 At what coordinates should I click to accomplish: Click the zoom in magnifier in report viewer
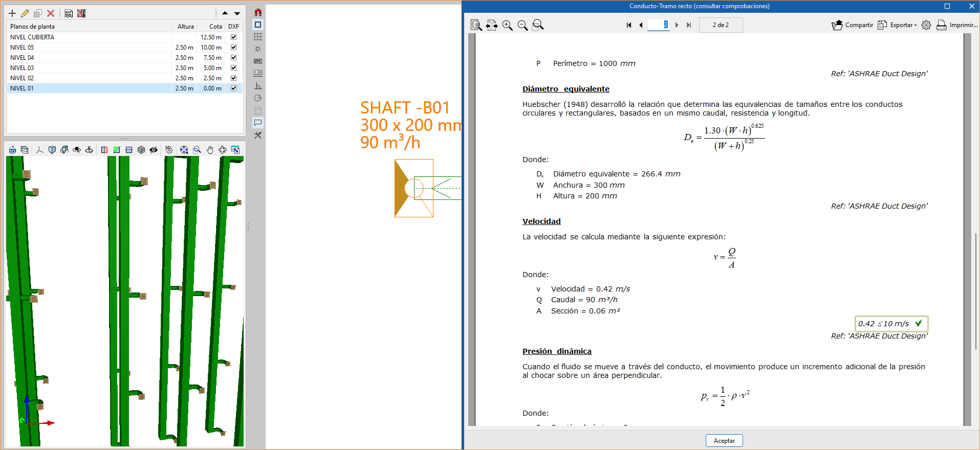[507, 25]
